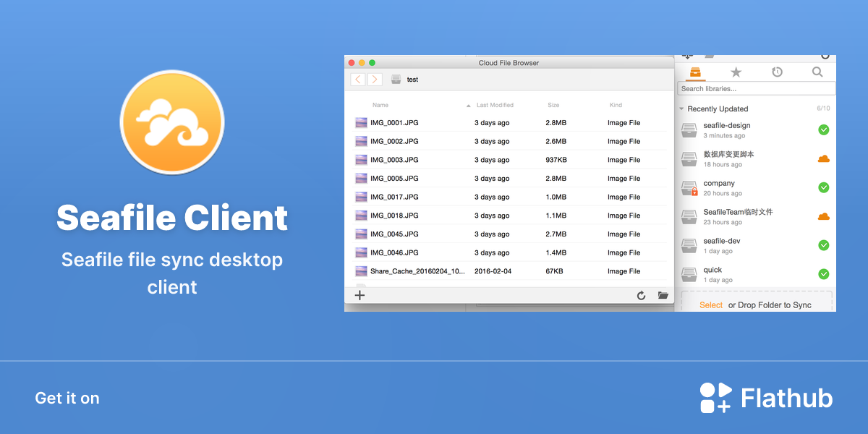The height and width of the screenshot is (434, 868).
Task: Click the Flathub logo
Action: tap(766, 398)
